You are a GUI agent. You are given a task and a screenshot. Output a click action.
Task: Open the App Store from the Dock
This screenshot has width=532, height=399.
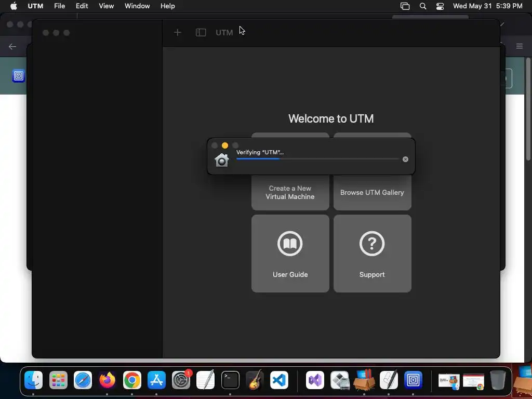point(156,380)
